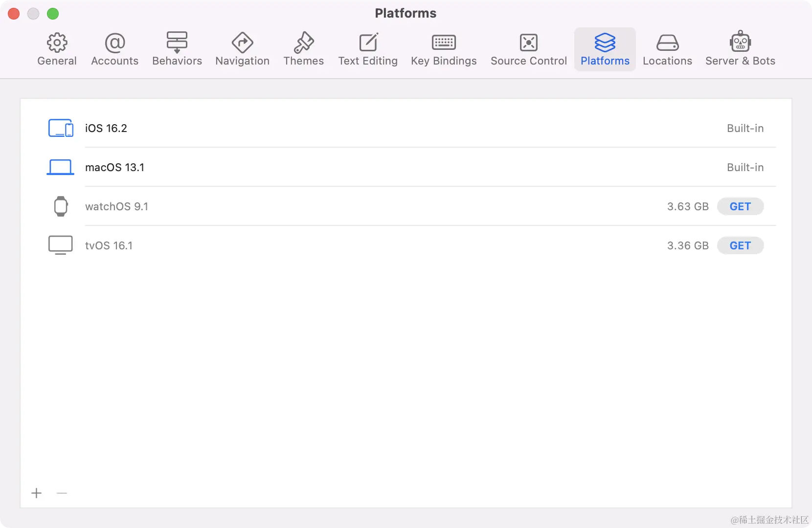Open the Key Bindings keyboard icon
Viewport: 812px width, 528px height.
tap(444, 43)
